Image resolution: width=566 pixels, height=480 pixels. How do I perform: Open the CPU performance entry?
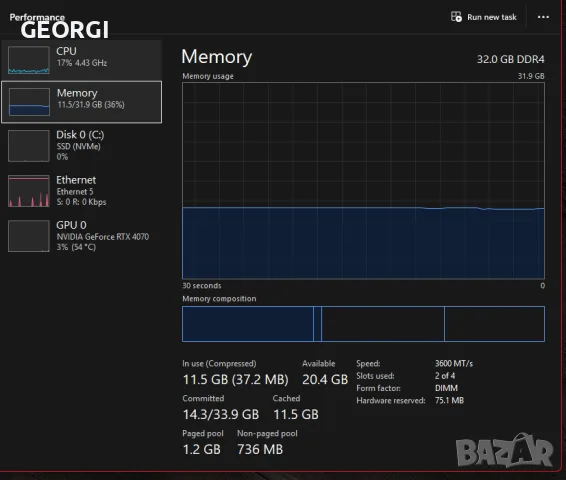tap(82, 60)
